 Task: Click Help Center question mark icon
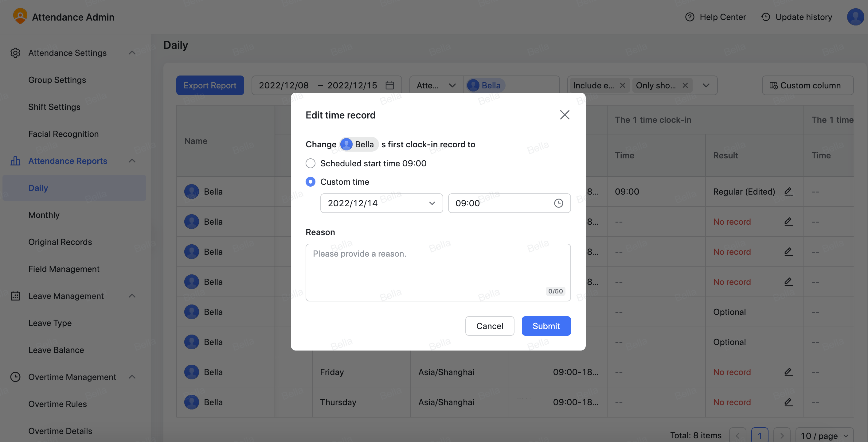(x=690, y=17)
